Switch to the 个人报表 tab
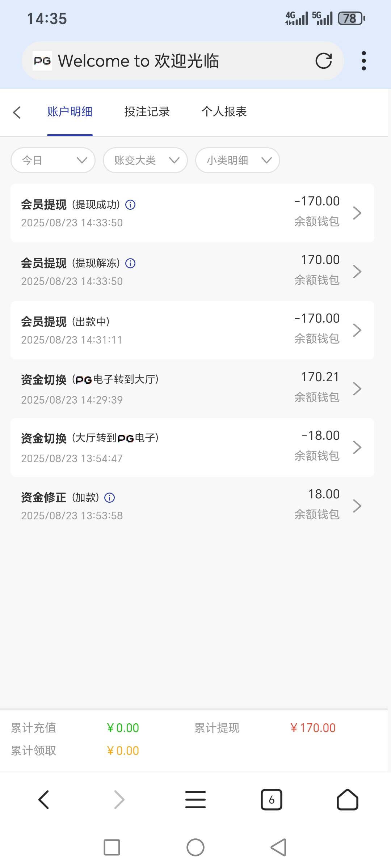 coord(224,112)
